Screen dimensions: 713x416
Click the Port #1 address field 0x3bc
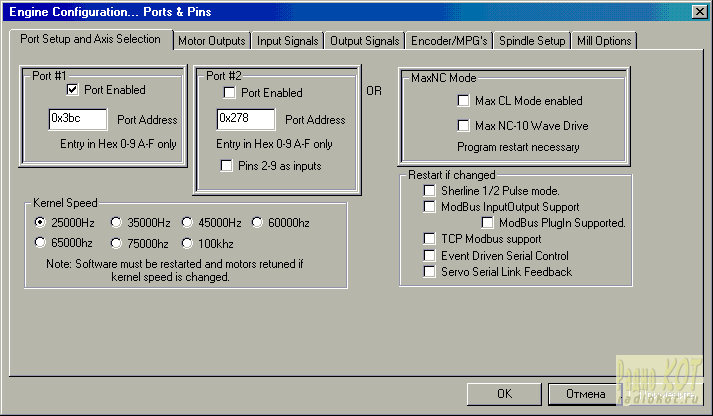(x=77, y=119)
